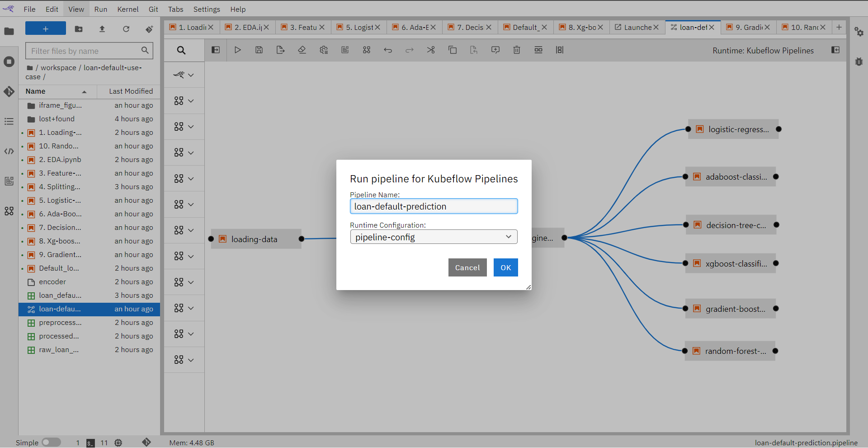
Task: Click the Delete trash icon
Action: pos(517,50)
